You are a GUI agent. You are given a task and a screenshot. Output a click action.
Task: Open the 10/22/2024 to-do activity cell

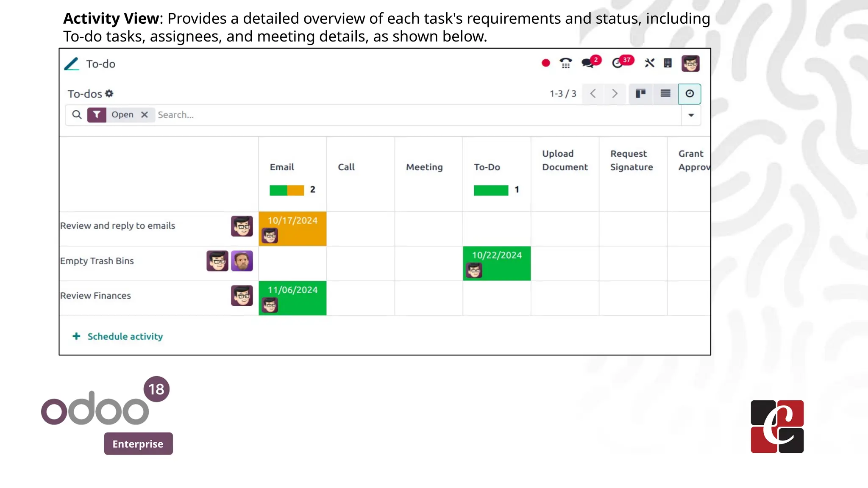(497, 263)
